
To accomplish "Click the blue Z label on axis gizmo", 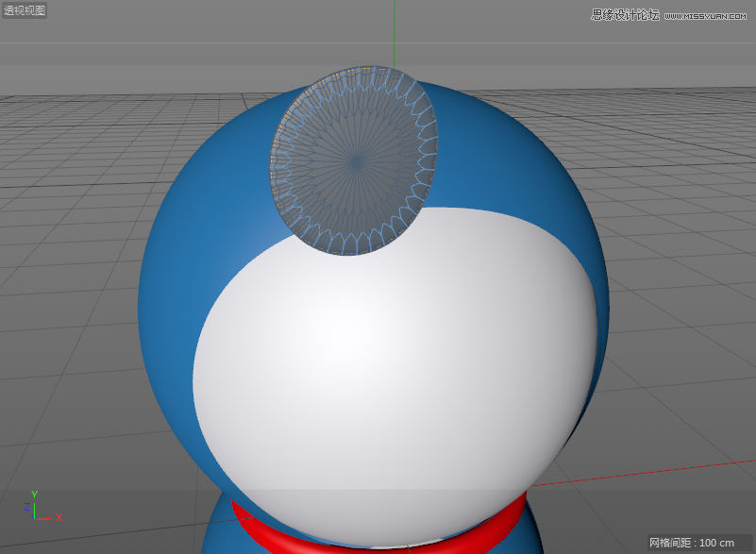I will (25, 507).
